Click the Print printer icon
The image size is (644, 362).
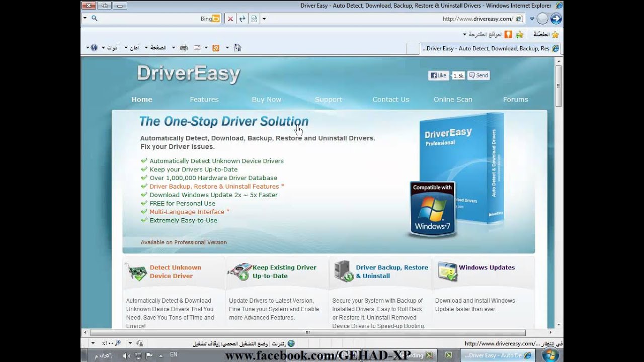tap(184, 48)
